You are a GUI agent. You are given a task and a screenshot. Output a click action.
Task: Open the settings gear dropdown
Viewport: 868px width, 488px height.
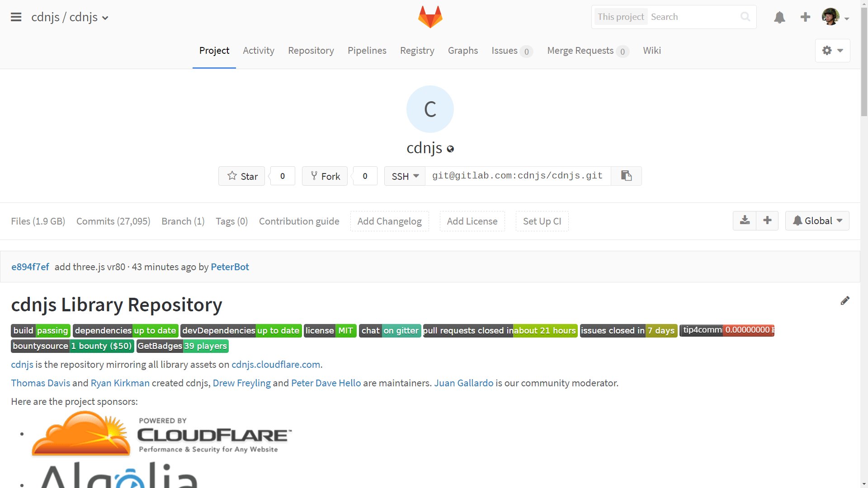click(x=832, y=51)
